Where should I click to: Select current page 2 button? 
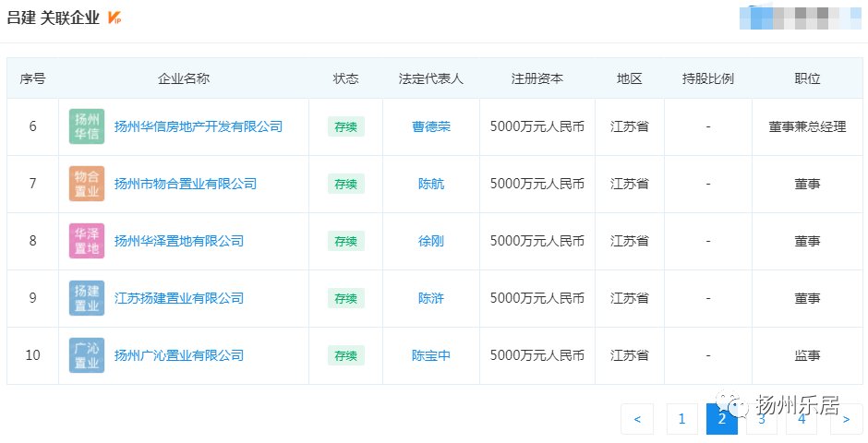[722, 419]
